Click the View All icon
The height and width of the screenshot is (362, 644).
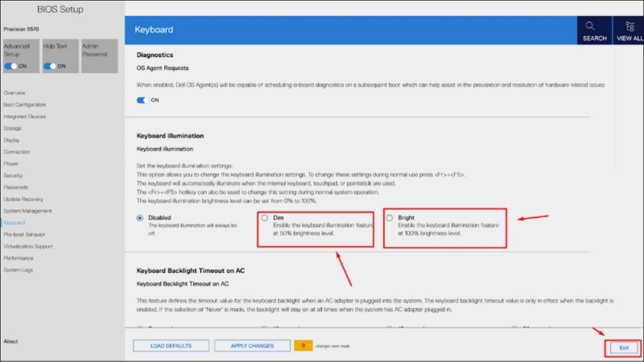[630, 26]
